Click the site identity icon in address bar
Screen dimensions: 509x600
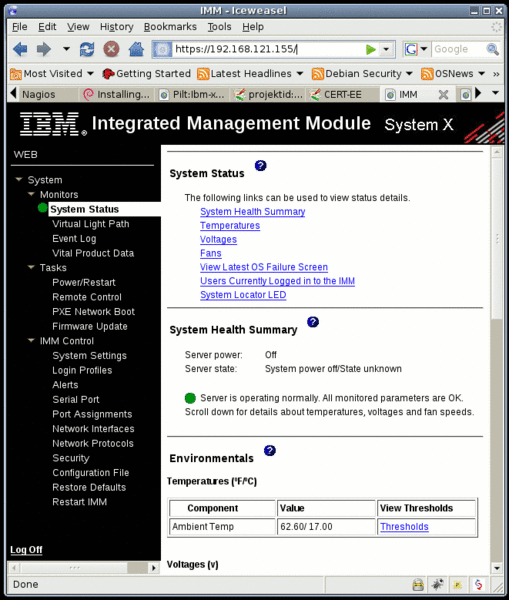162,49
